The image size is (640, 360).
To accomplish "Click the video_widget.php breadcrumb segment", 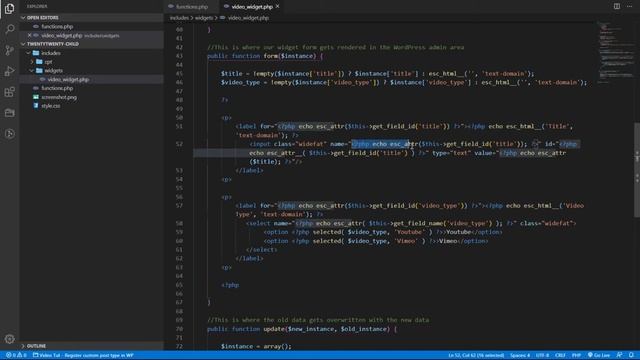I will click(248, 18).
